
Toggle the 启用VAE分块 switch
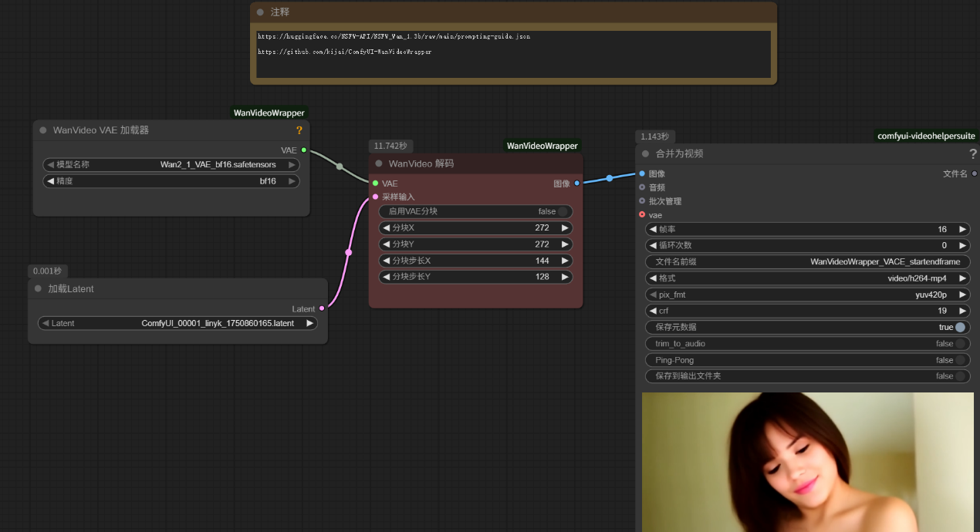point(563,211)
